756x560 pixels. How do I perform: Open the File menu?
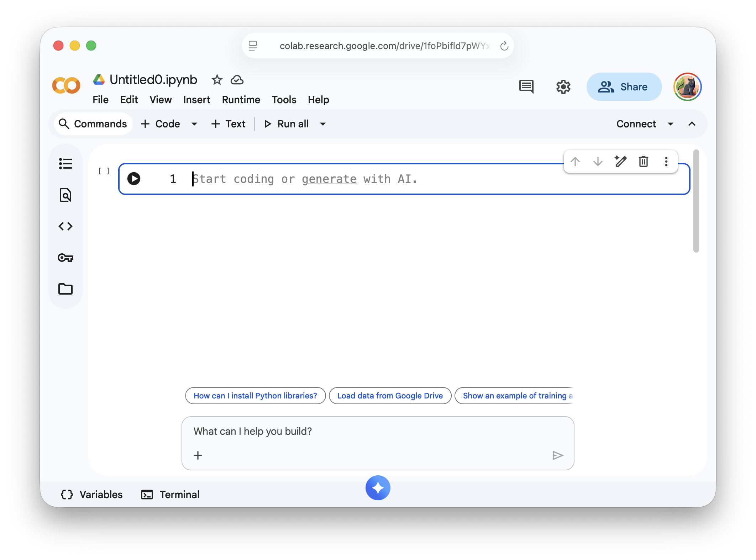tap(100, 100)
